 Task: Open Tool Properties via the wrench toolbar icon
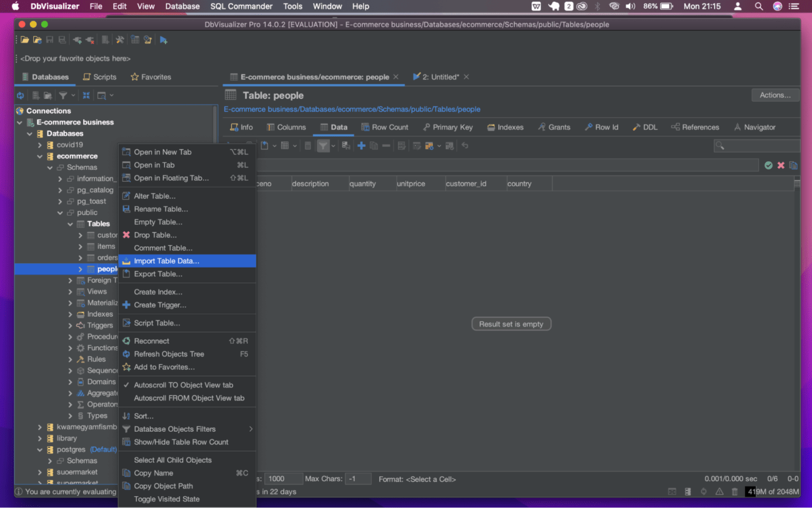119,39
